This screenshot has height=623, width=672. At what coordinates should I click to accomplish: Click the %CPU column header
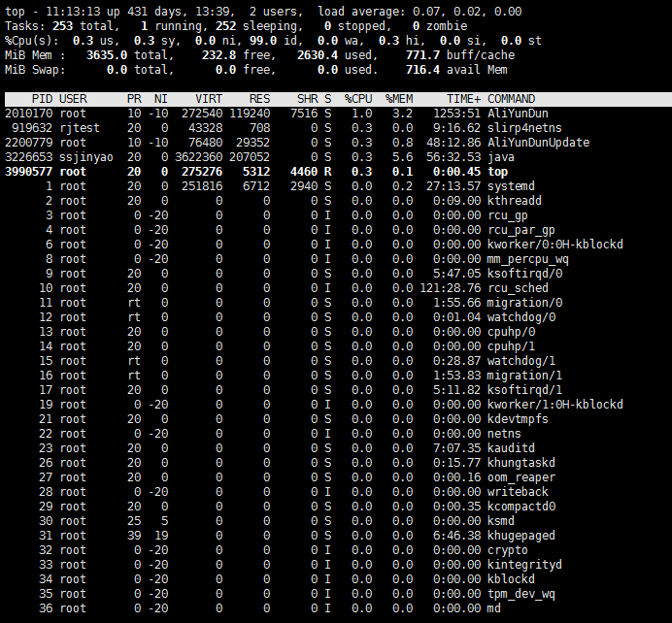pos(358,99)
